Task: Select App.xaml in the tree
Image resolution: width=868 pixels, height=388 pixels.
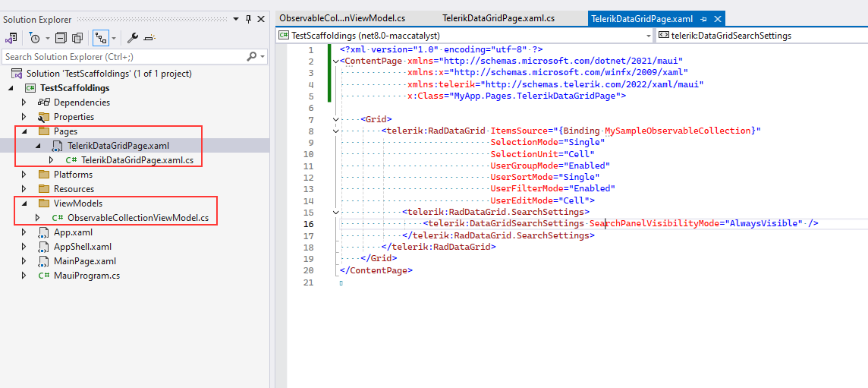Action: (x=73, y=232)
